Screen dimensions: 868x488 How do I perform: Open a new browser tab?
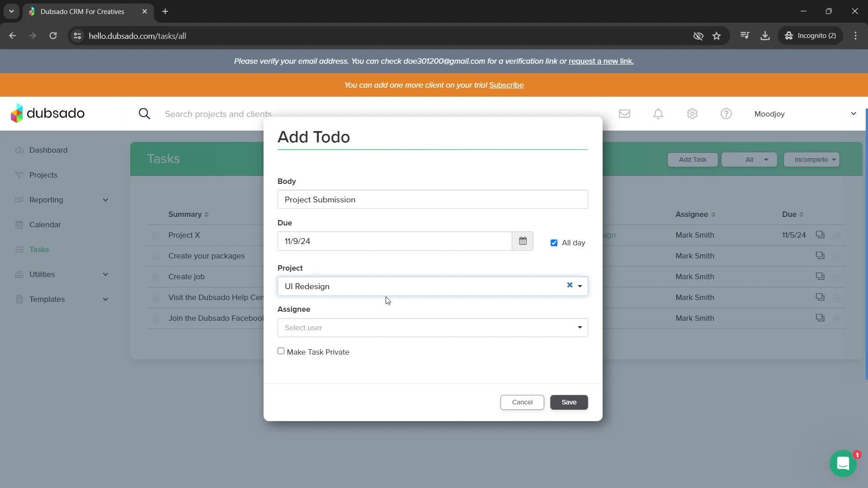(165, 11)
